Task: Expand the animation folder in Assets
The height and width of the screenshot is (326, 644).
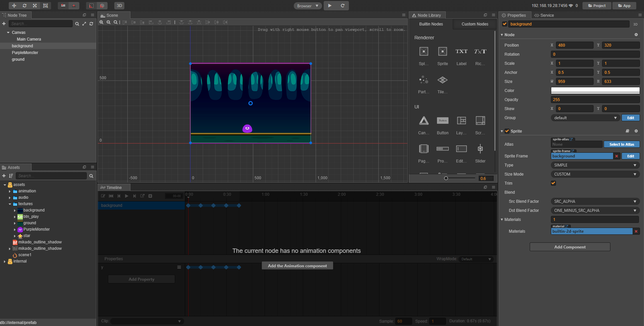Action: tap(10, 191)
